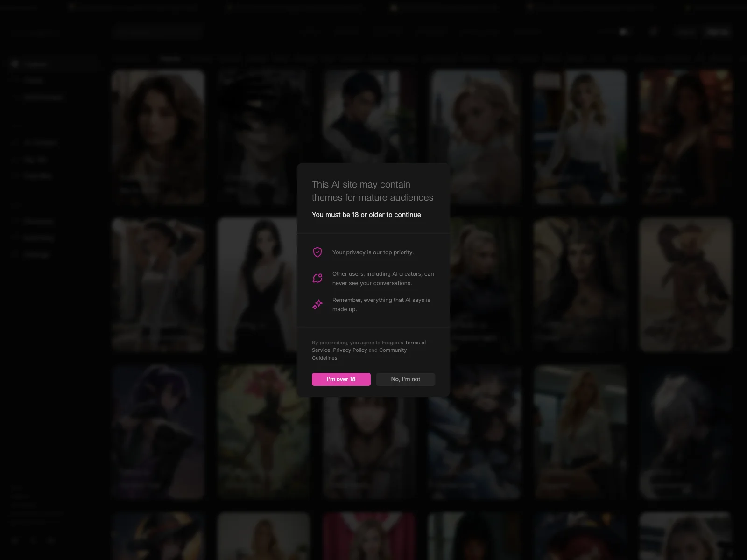
Task: Select "You must be 18 or older to continue" text
Action: (366, 215)
